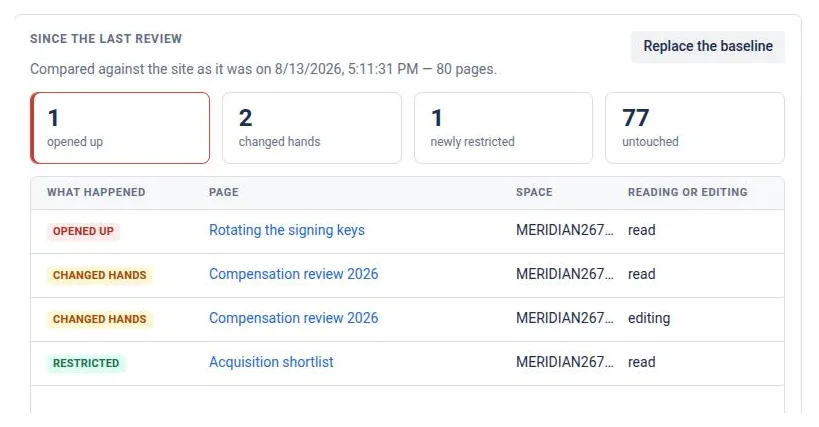Sort by the What Happened column header
The height and width of the screenshot is (427, 819).
pyautogui.click(x=96, y=192)
